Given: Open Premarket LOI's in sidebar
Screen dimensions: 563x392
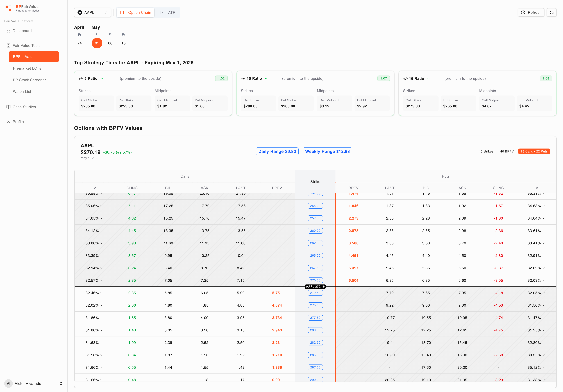Looking at the screenshot, I should click(x=34, y=68).
